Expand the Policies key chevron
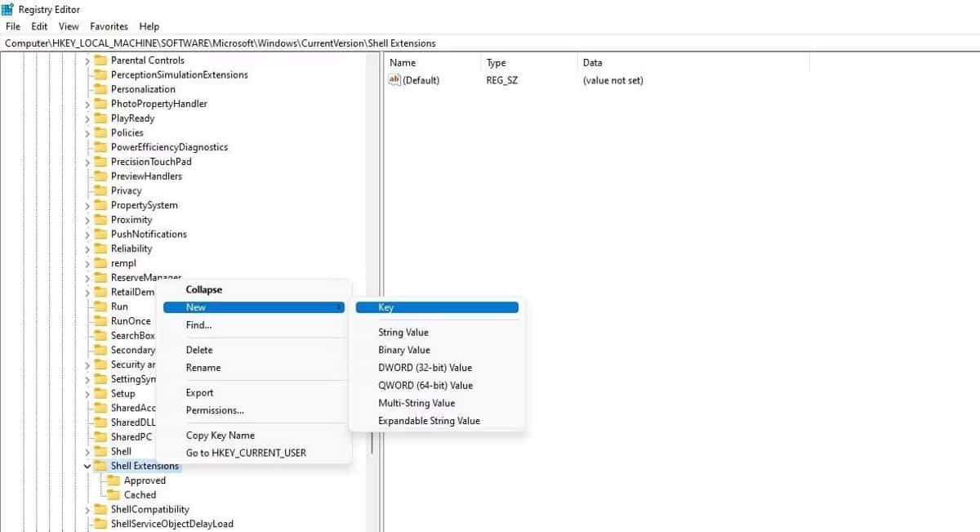The width and height of the screenshot is (980, 532). click(88, 132)
